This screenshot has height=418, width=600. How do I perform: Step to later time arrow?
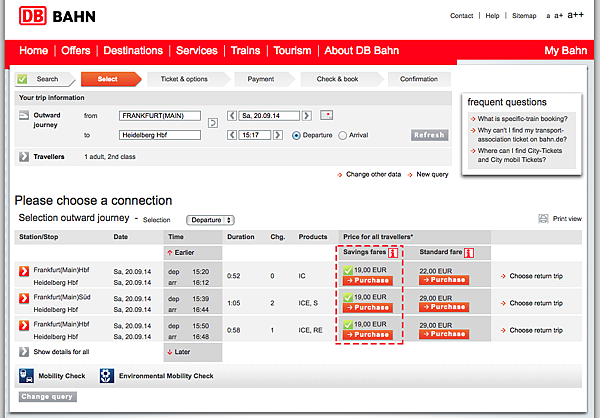point(278,135)
